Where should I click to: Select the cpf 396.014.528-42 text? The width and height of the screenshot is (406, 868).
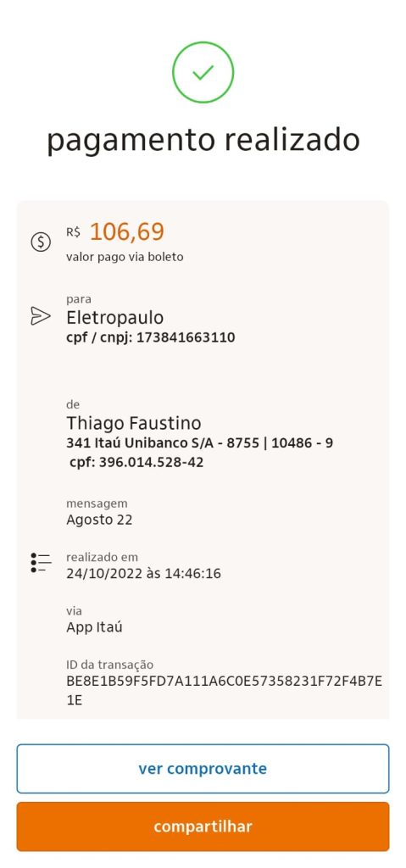coord(136,462)
